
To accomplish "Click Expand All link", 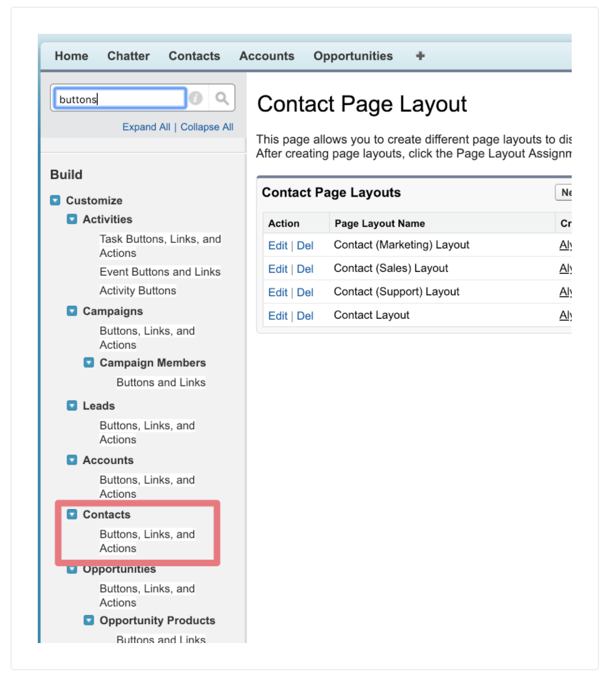I will (146, 127).
